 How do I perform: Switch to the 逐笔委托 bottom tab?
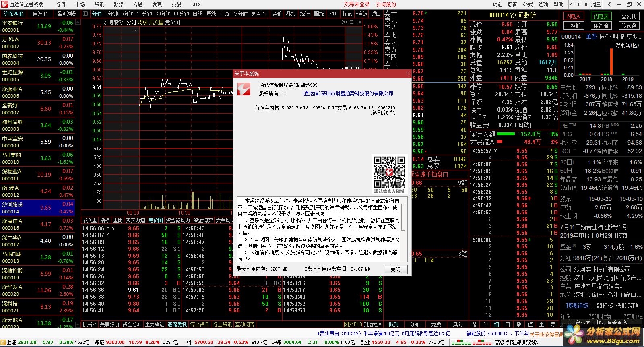point(178,324)
